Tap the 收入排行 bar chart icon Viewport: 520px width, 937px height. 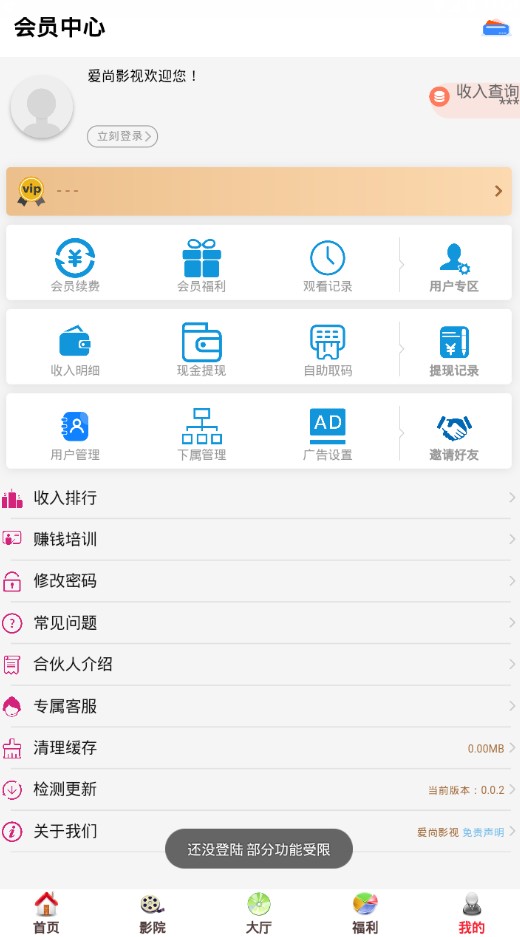[x=12, y=498]
